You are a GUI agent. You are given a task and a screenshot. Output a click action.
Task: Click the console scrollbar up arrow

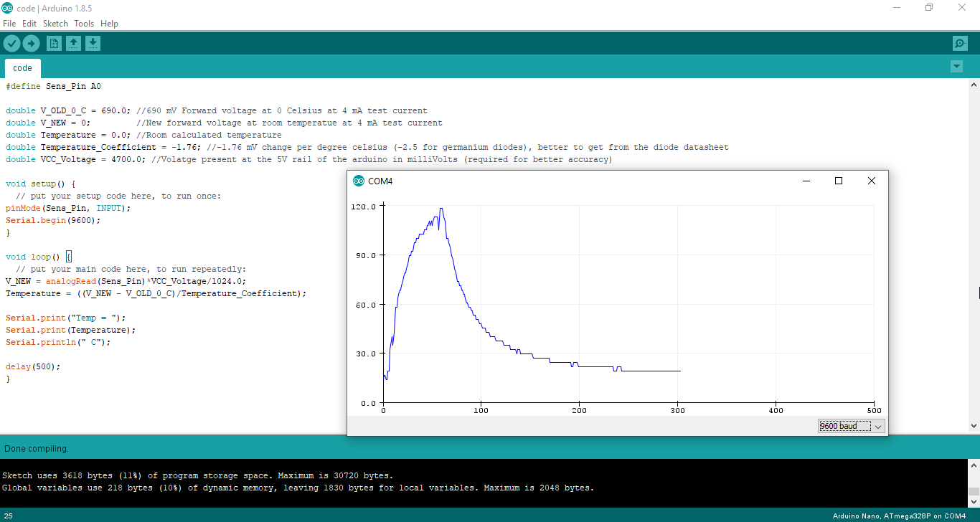(x=974, y=465)
